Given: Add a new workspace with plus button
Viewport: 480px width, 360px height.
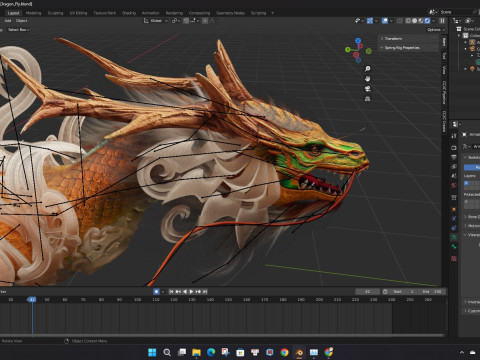Looking at the screenshot, I should [x=273, y=13].
